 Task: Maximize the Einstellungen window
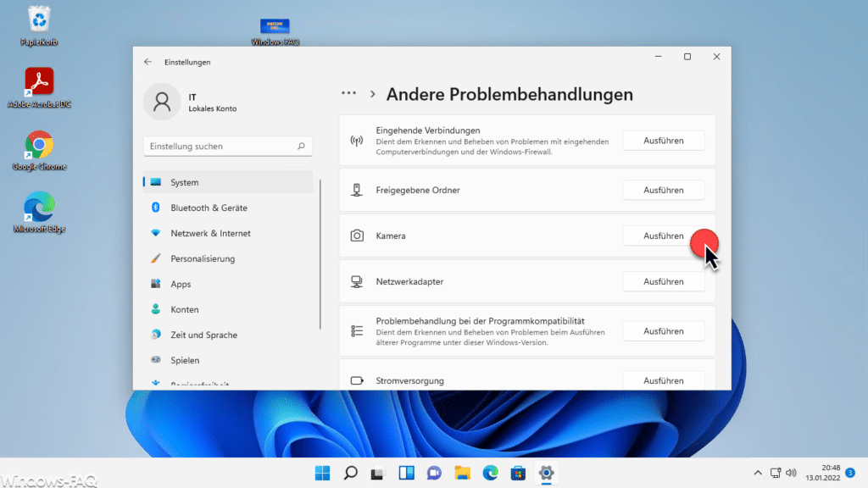click(687, 57)
